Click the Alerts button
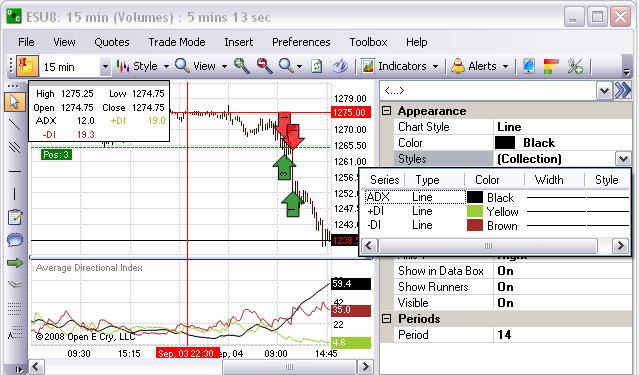Viewport: 639px width, 375px height. pyautogui.click(x=480, y=66)
